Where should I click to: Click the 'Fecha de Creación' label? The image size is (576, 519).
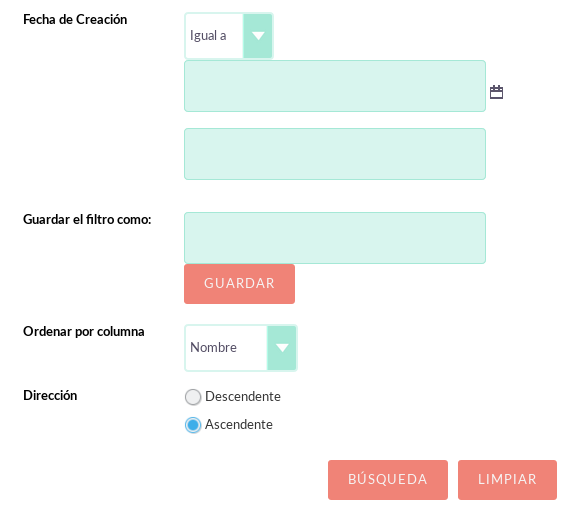coord(75,19)
